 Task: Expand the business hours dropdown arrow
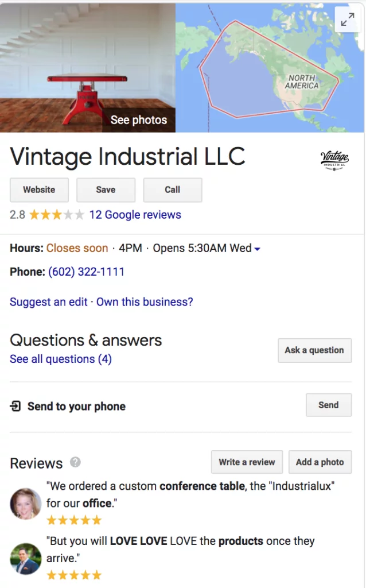pos(258,249)
